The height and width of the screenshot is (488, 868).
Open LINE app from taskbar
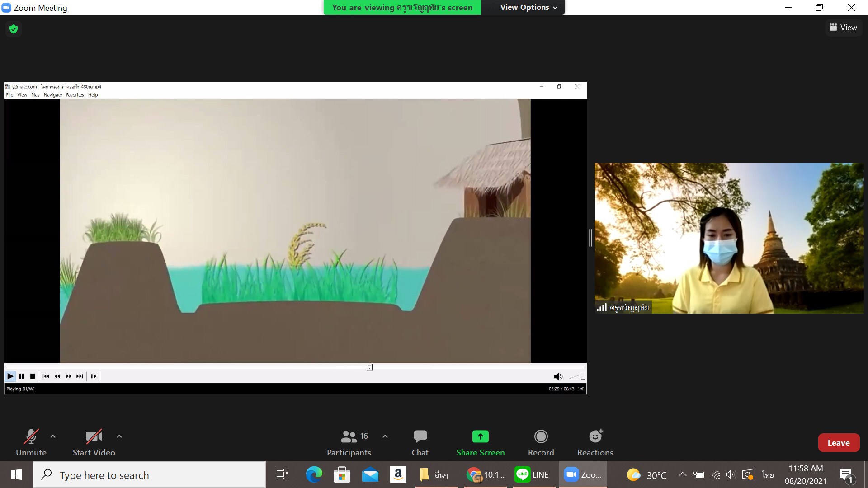(533, 474)
